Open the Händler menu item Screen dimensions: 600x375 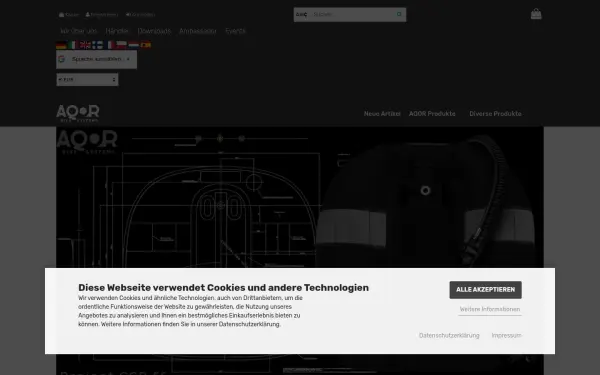click(x=117, y=31)
